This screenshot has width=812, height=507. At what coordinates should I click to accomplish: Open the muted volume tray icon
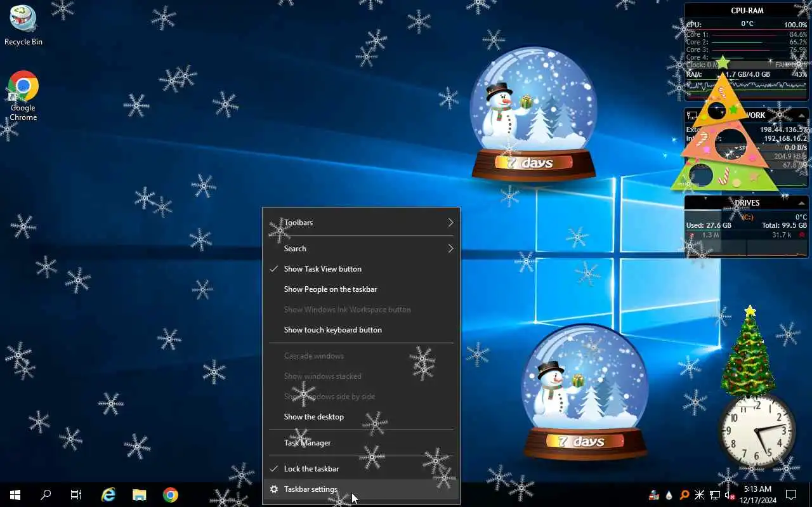[730, 495]
